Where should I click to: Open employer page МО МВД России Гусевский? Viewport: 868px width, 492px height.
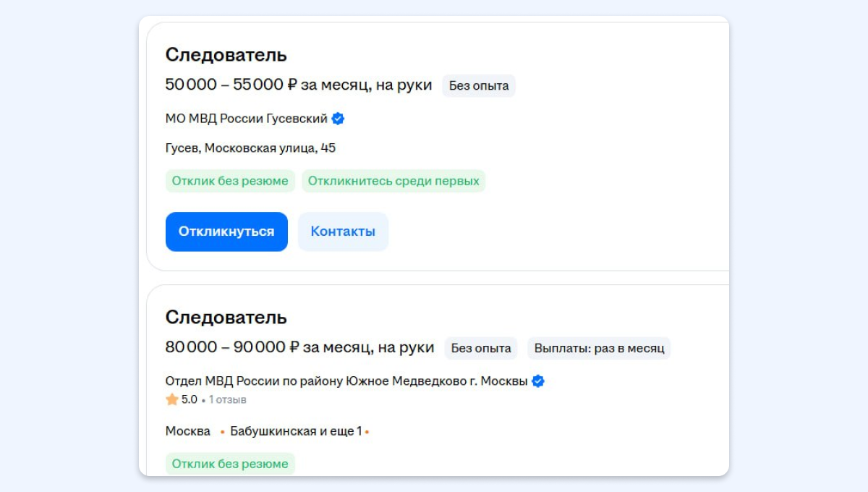click(x=246, y=119)
